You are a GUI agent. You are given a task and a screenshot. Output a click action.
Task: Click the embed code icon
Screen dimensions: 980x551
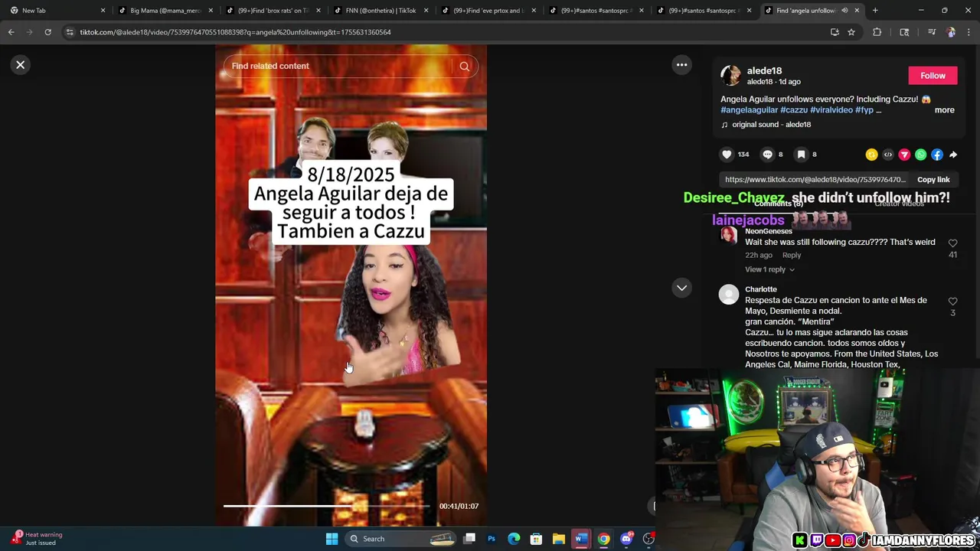[x=888, y=155]
